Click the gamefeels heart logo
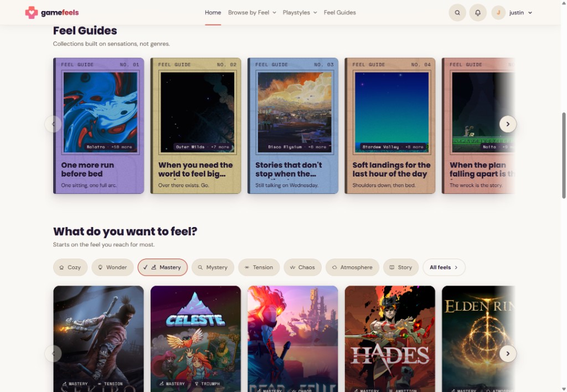Image resolution: width=567 pixels, height=392 pixels. tap(32, 13)
